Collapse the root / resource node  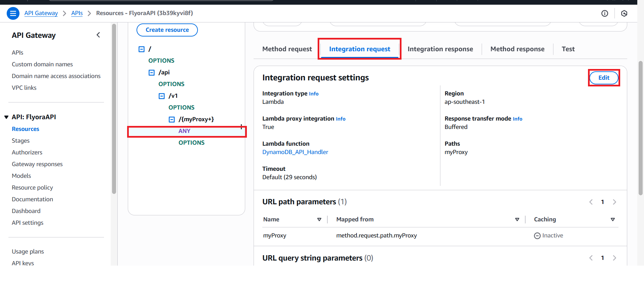pyautogui.click(x=142, y=49)
